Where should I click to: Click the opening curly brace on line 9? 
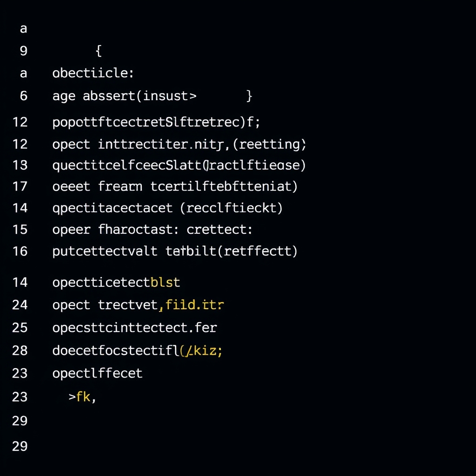tap(98, 51)
